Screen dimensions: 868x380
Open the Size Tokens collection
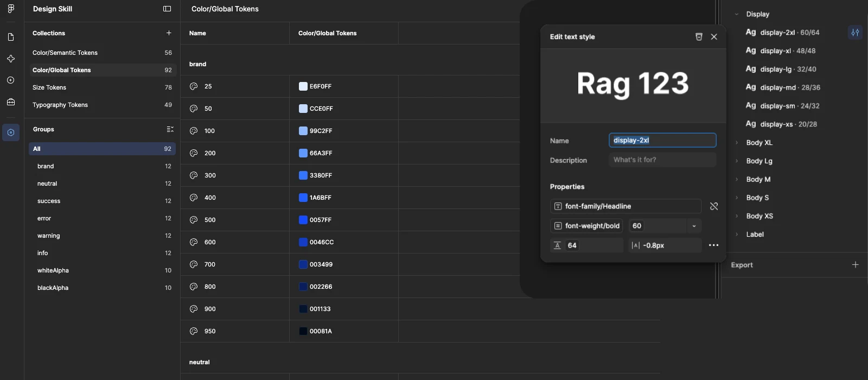[102, 87]
